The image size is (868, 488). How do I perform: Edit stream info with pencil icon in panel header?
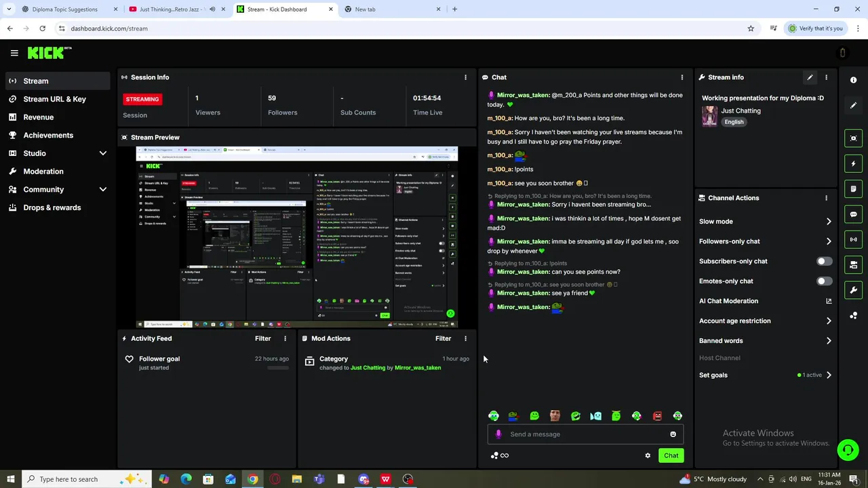pyautogui.click(x=810, y=77)
